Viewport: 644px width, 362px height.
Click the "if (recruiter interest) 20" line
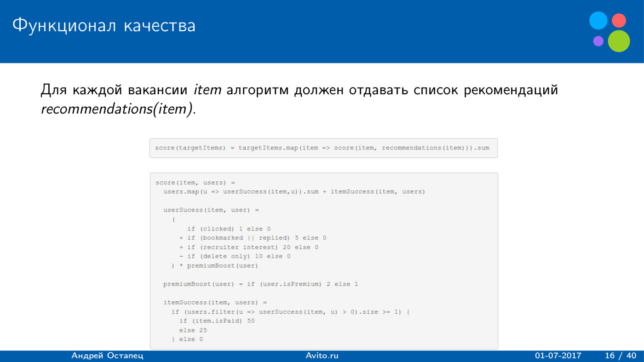pyautogui.click(x=249, y=247)
